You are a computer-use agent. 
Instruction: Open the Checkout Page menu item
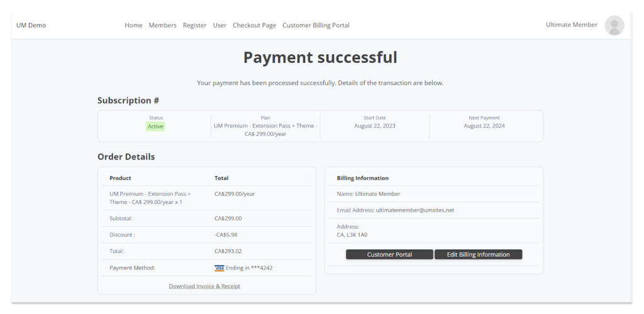(255, 25)
